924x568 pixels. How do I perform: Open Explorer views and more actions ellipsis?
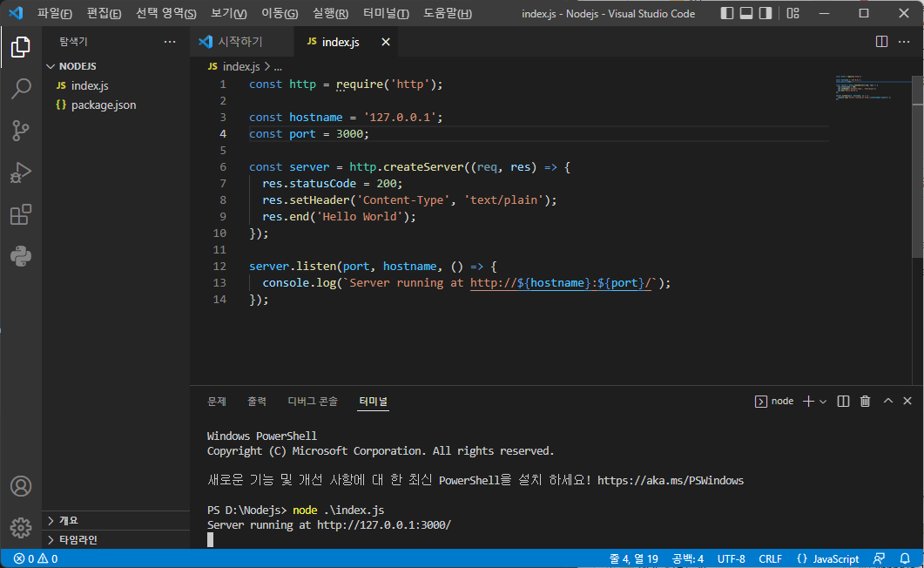point(170,41)
